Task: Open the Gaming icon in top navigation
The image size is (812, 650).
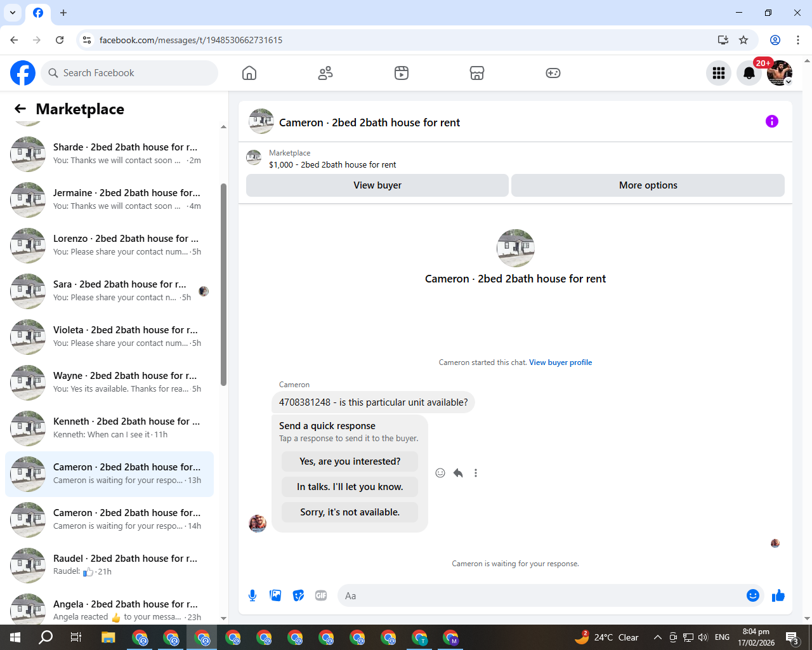Action: (553, 73)
